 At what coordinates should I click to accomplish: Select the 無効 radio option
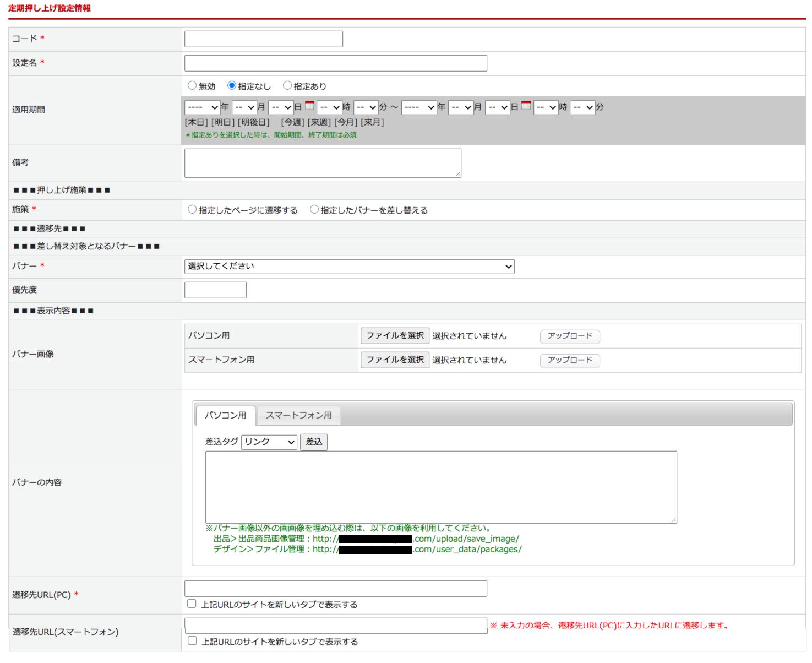click(x=192, y=85)
